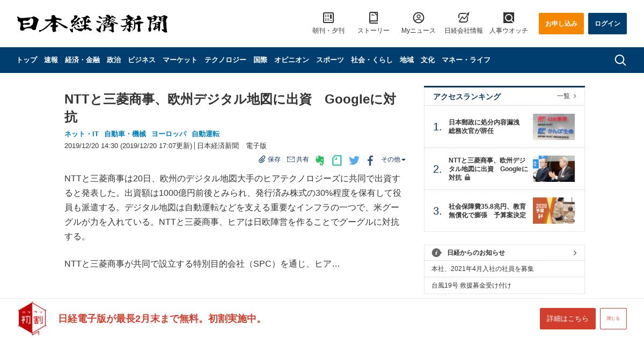
Task: Click search magnifier in navigation bar
Action: click(x=620, y=60)
